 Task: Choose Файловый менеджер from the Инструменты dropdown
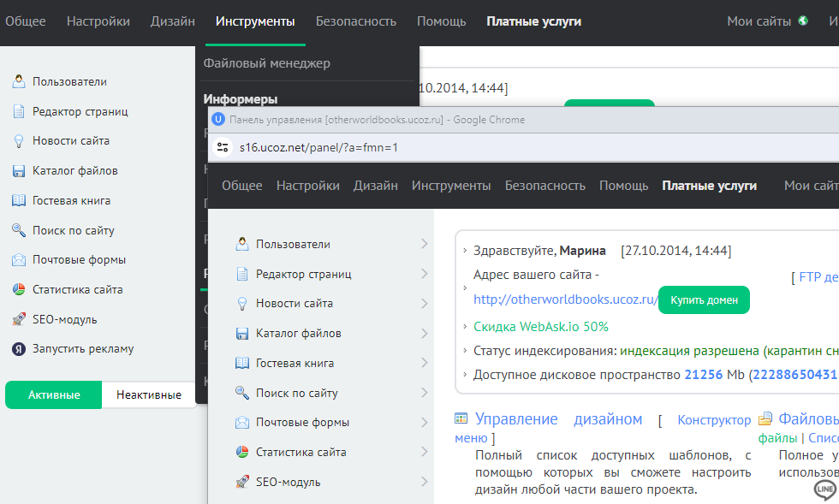click(266, 63)
